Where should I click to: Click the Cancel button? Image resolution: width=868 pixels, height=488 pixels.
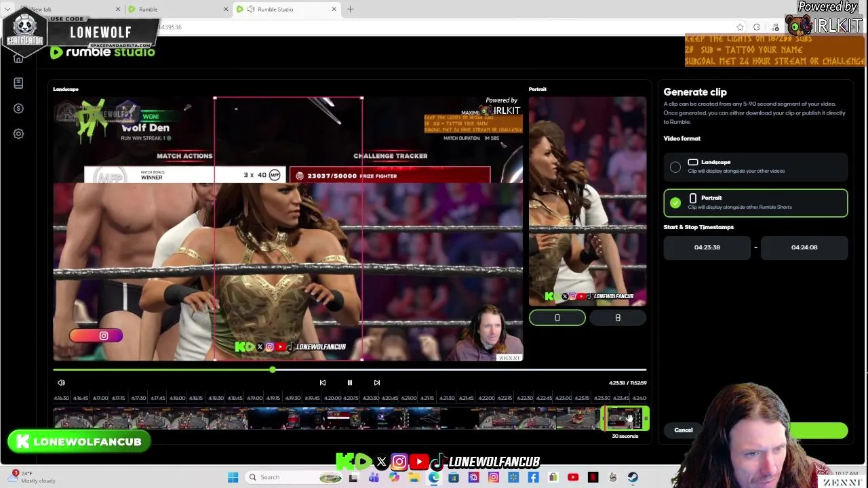(684, 430)
